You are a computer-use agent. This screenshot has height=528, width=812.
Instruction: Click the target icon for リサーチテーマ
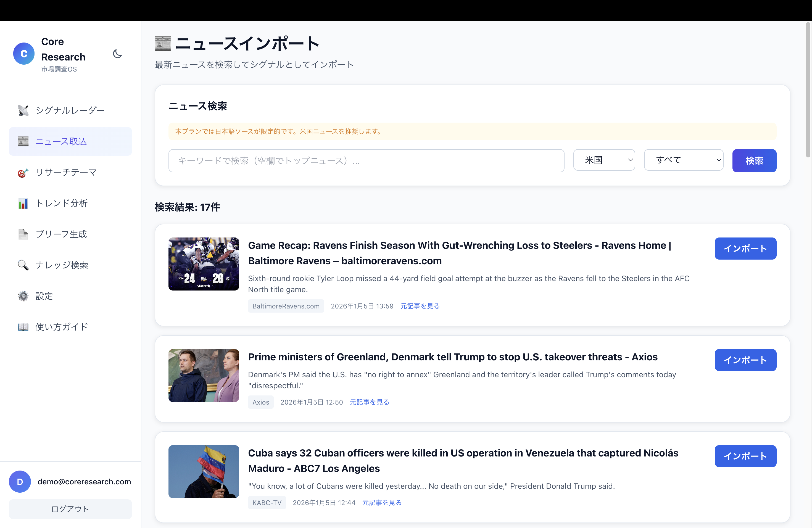click(23, 172)
